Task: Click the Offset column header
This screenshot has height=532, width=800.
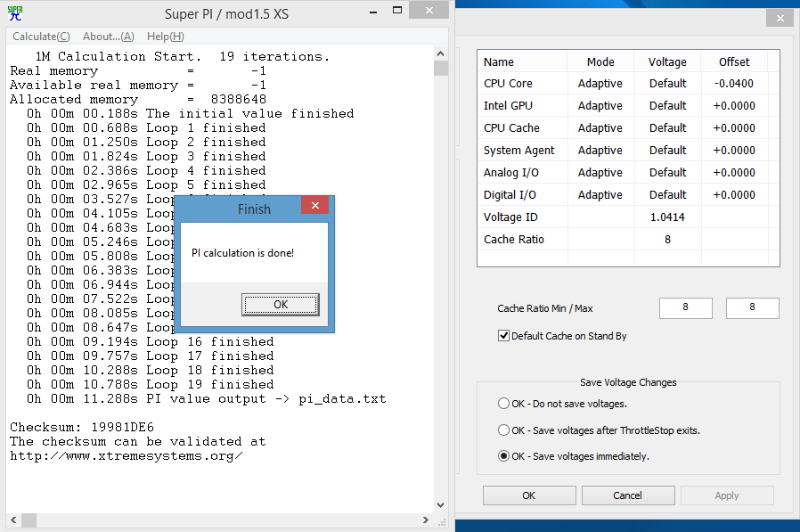Action: (x=734, y=61)
